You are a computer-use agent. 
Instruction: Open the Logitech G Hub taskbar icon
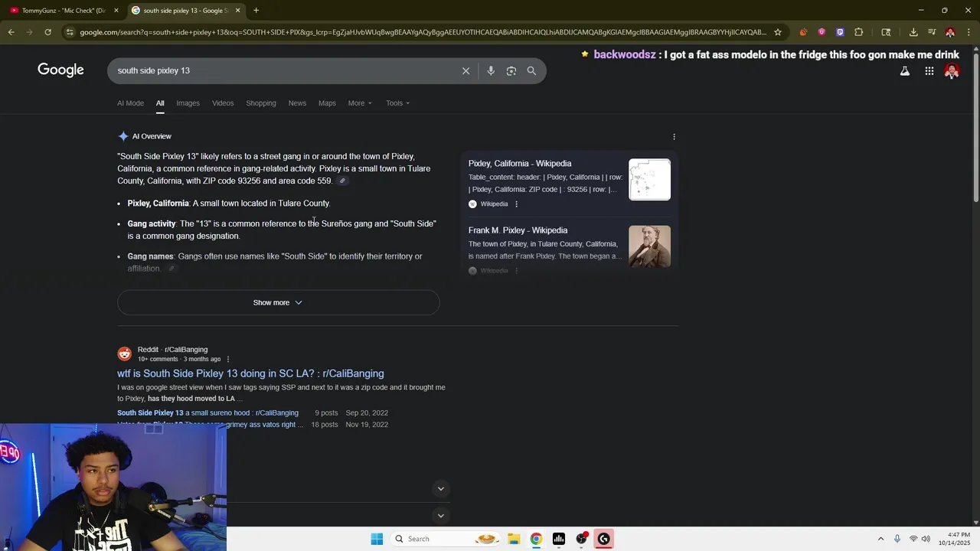pos(603,539)
